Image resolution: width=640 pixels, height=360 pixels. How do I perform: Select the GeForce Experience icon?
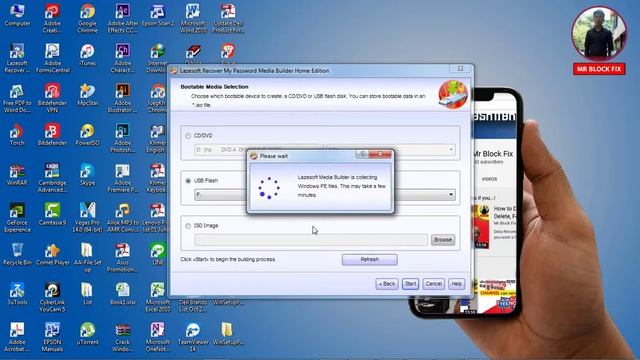[17, 218]
